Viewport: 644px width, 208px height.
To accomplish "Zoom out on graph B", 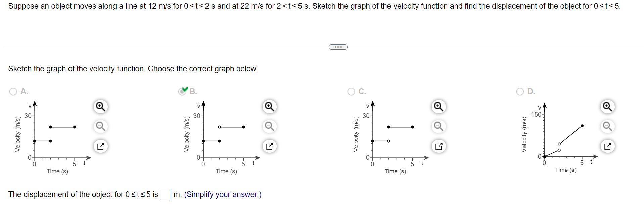I will coord(269,126).
